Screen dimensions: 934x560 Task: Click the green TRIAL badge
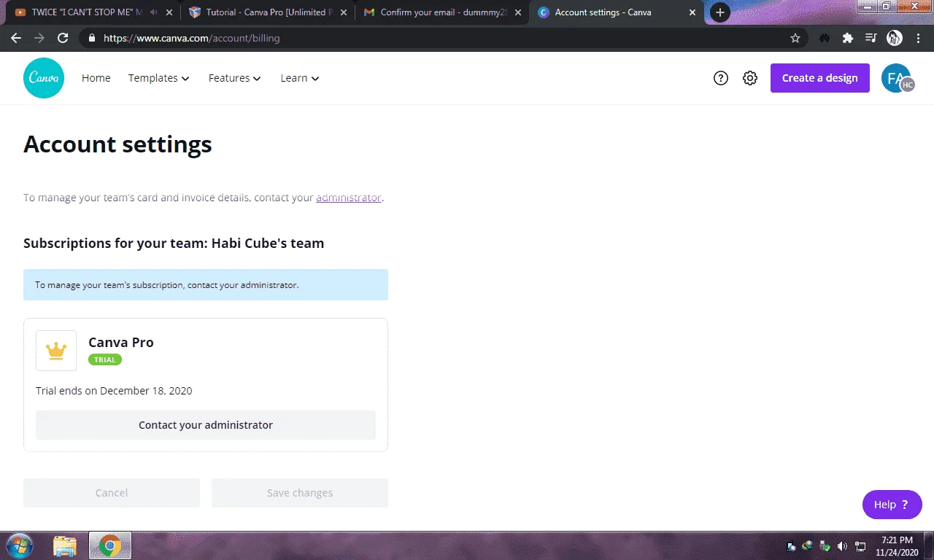tap(105, 359)
